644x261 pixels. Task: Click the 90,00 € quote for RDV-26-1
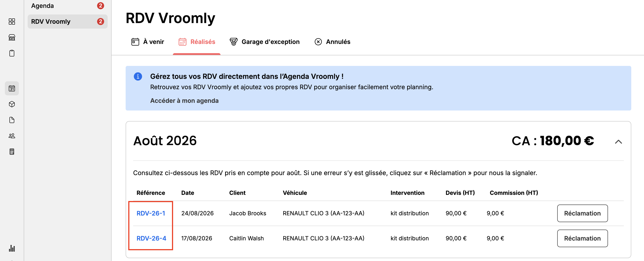tap(456, 213)
